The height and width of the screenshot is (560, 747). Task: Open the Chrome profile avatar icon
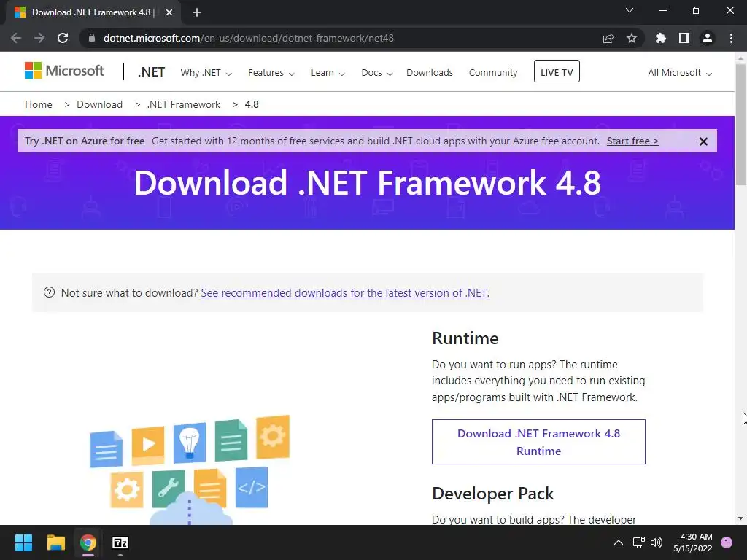708,38
